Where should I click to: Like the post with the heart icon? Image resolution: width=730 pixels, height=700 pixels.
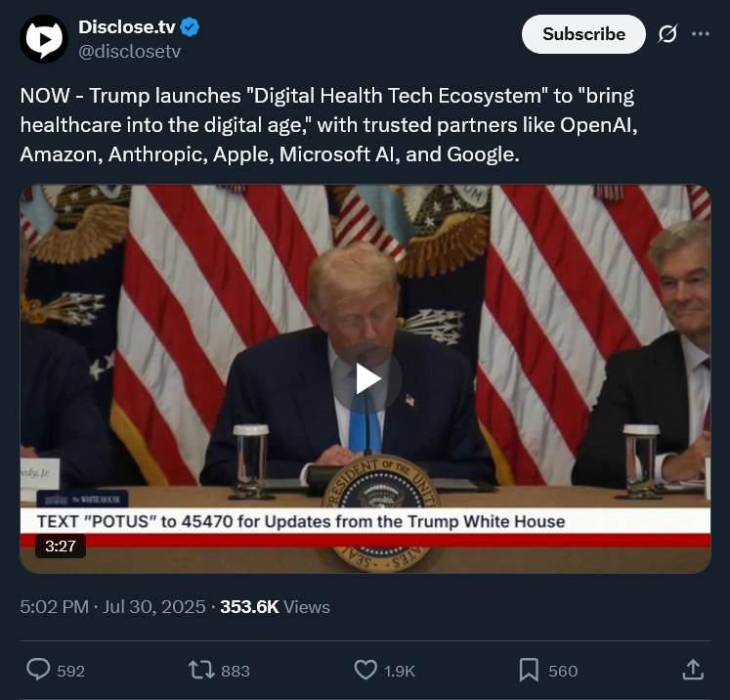coord(365,671)
